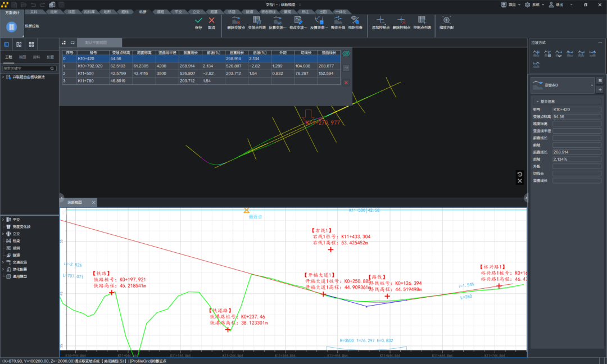The width and height of the screenshot is (607, 364).
Task: Switch to the 视图 ribbon tab
Action: [71, 12]
